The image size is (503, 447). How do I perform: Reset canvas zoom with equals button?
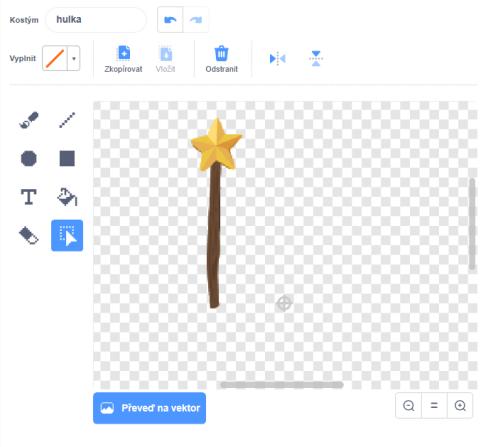[x=434, y=405]
